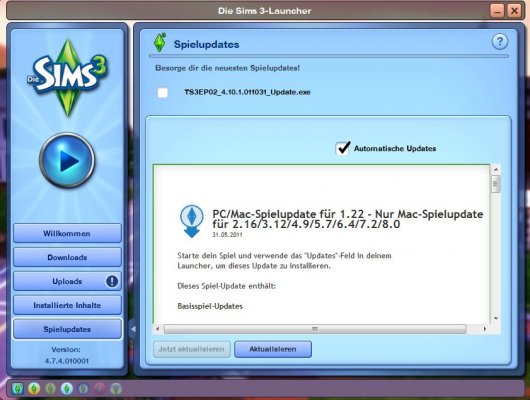This screenshot has height=400, width=530.
Task: Tick the checkbox for TS3EP02_4.10.1.011031_Update.exe
Action: pyautogui.click(x=163, y=93)
